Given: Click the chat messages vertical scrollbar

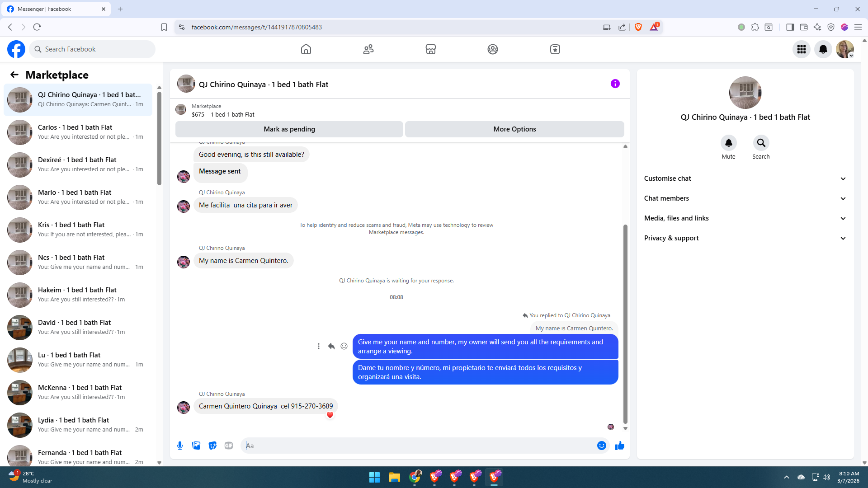Looking at the screenshot, I should 625,324.
